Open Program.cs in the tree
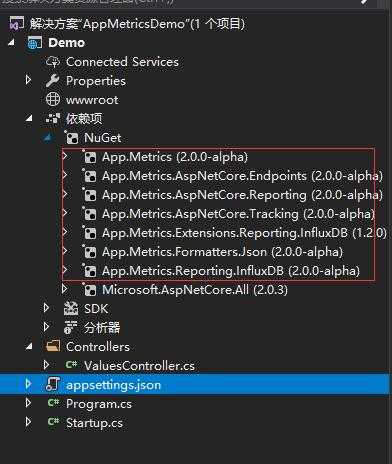The width and height of the screenshot is (392, 464). point(99,404)
